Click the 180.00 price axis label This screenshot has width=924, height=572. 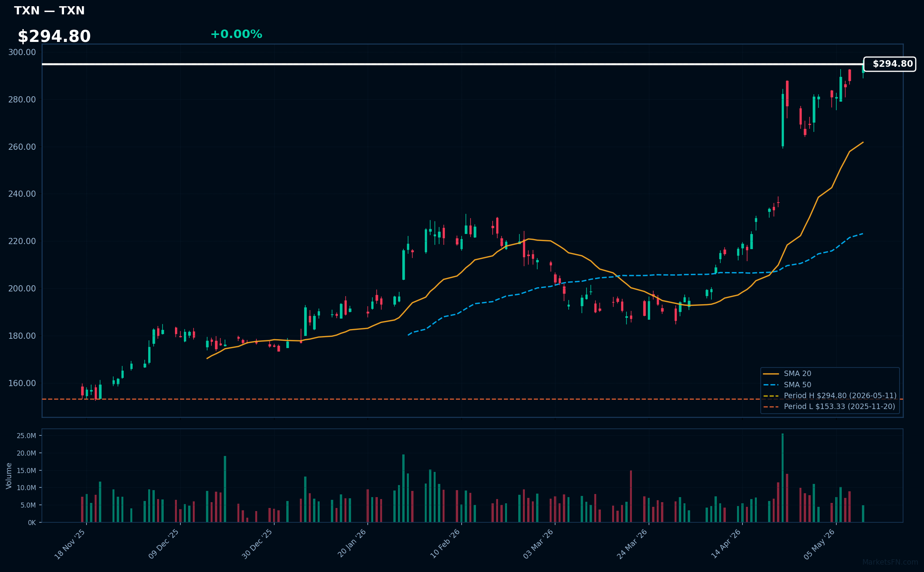pos(22,336)
